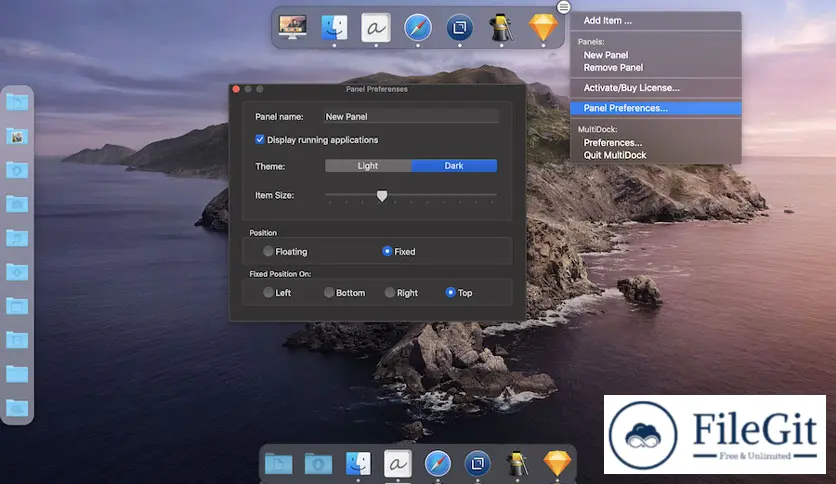This screenshot has width=836, height=484.
Task: Open Sketch in the bottom dock
Action: pos(557,463)
